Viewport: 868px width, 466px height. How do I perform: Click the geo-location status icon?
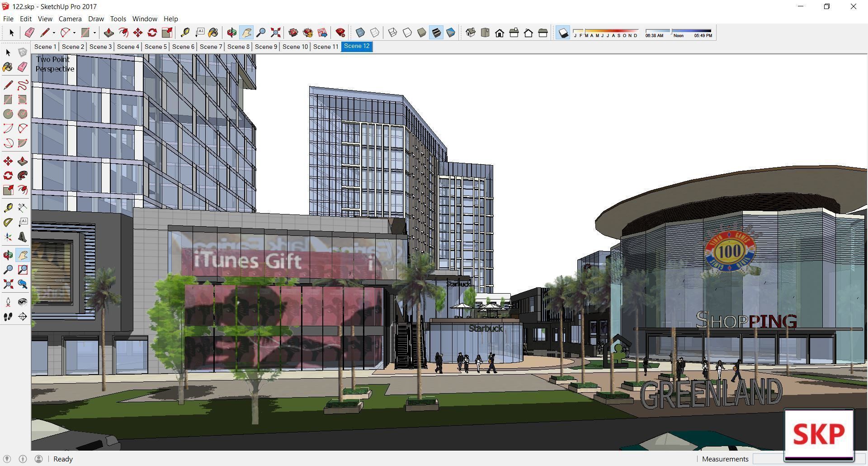click(x=7, y=459)
